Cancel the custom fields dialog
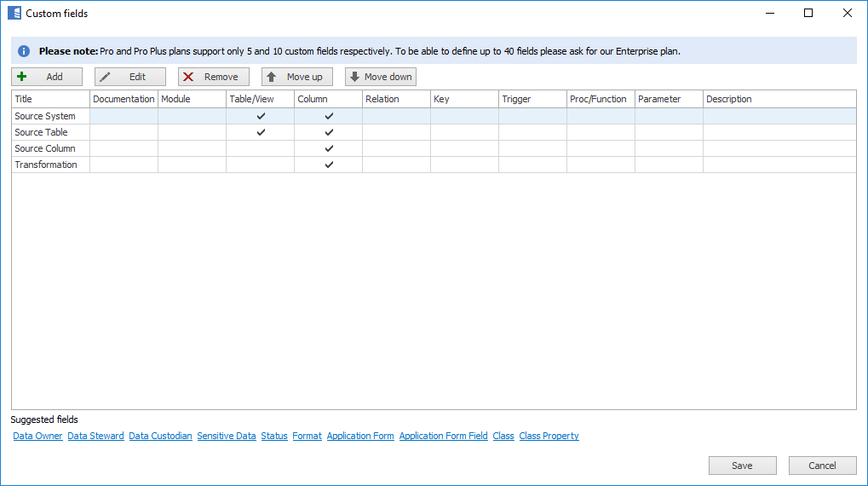Image resolution: width=868 pixels, height=486 pixels. pos(822,466)
